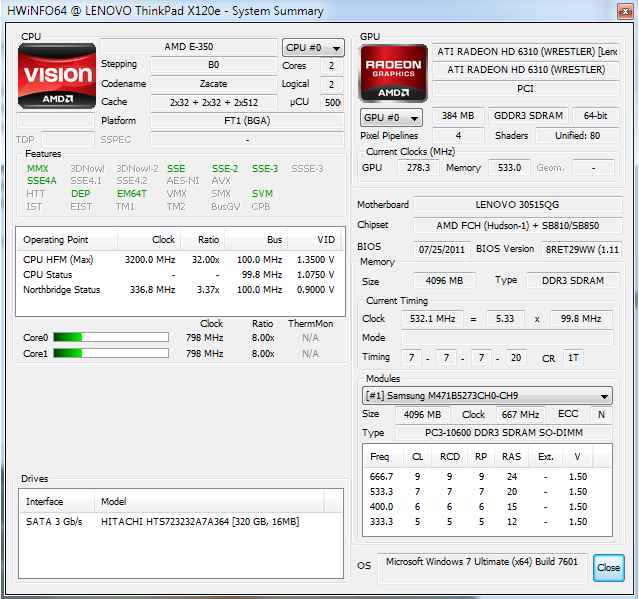This screenshot has width=639, height=599.
Task: Click the BIOS date 07/25/2011 field
Action: point(442,249)
